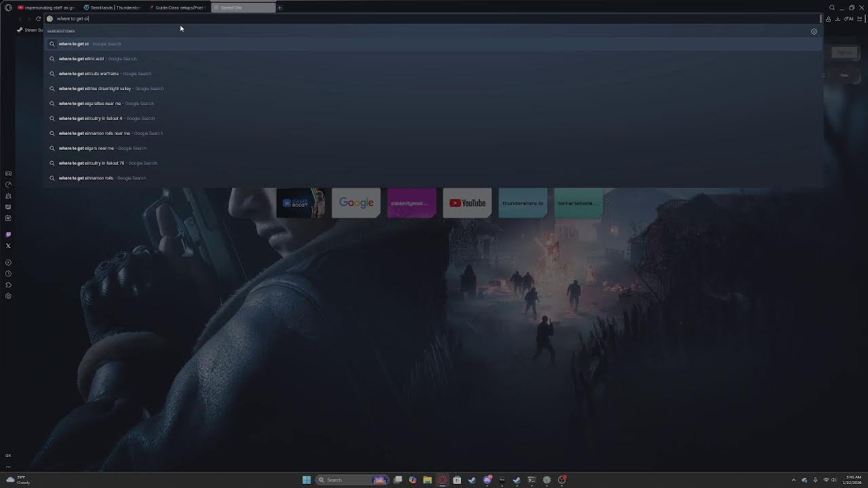
Task: Click the GX logo at sidebar bottom
Action: pos(8,455)
